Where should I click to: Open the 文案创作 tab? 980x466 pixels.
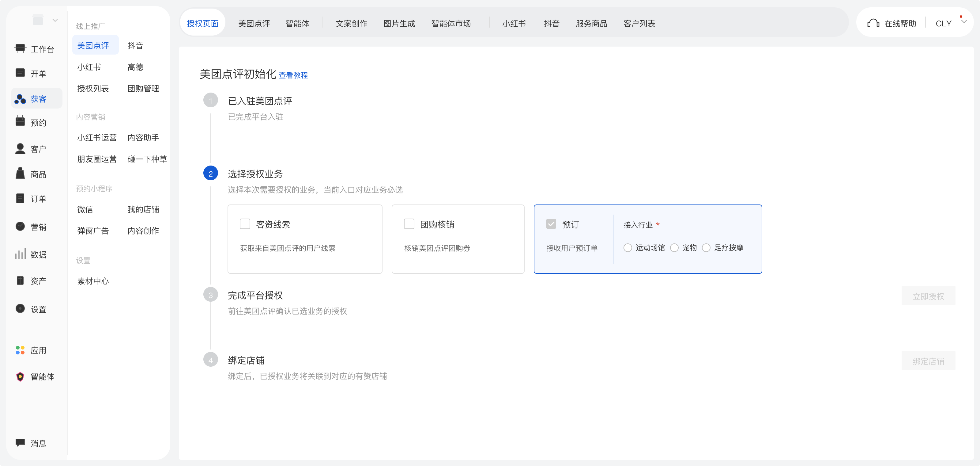tap(352, 23)
